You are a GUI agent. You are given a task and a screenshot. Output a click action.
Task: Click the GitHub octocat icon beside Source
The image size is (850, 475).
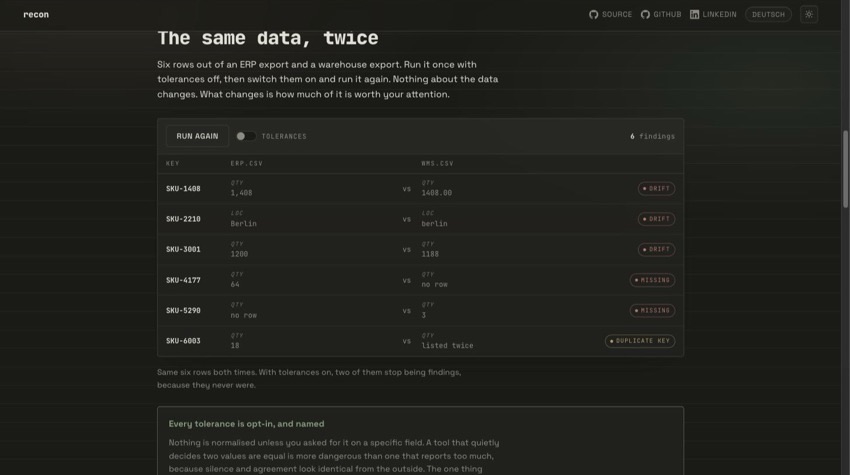(x=594, y=15)
